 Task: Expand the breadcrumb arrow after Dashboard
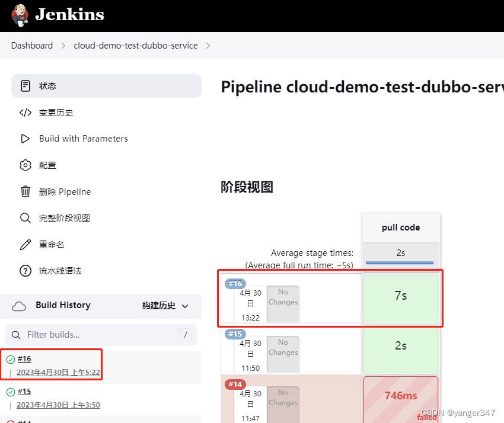coord(63,46)
